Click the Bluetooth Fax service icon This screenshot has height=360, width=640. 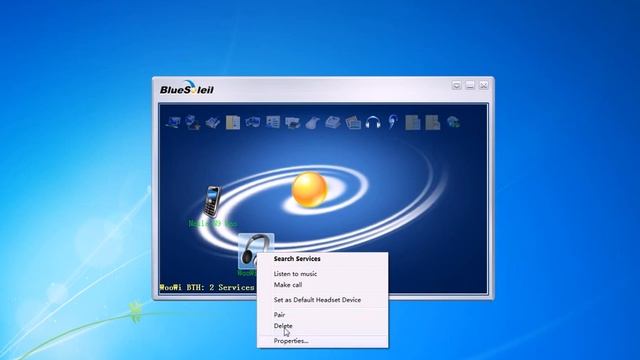point(333,122)
